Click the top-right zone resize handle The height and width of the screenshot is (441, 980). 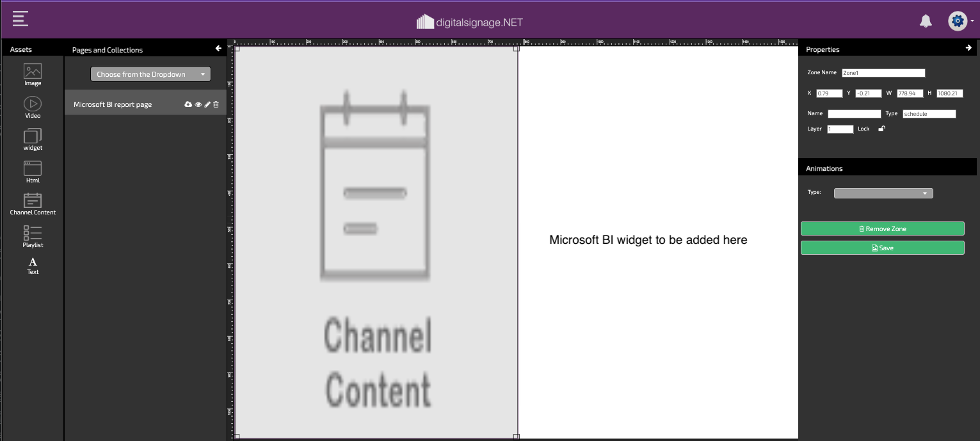click(517, 48)
